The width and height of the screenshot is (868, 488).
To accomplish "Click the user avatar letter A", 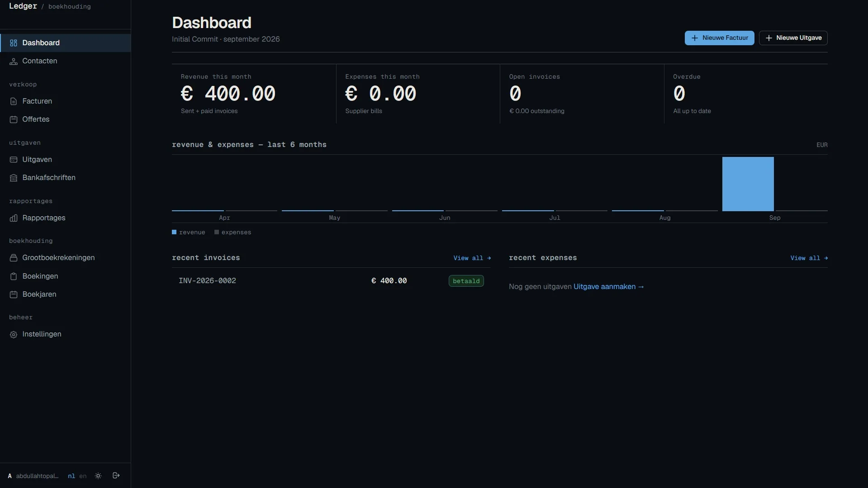I will pos(9,476).
